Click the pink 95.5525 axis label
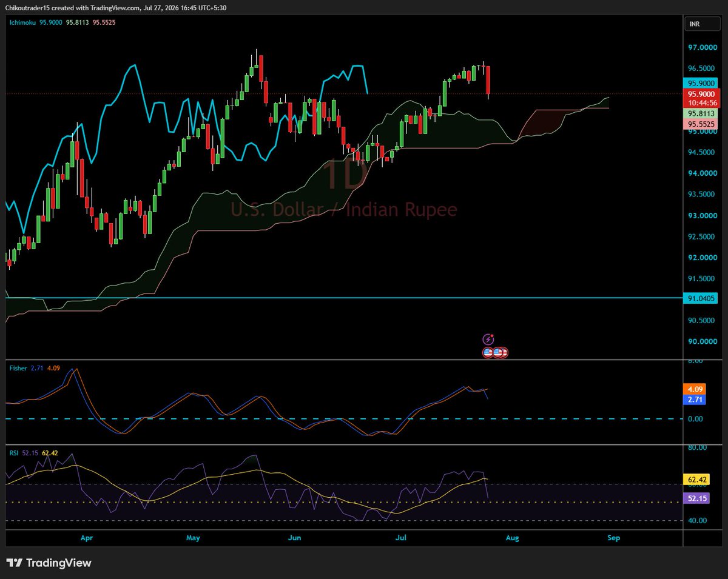 701,124
